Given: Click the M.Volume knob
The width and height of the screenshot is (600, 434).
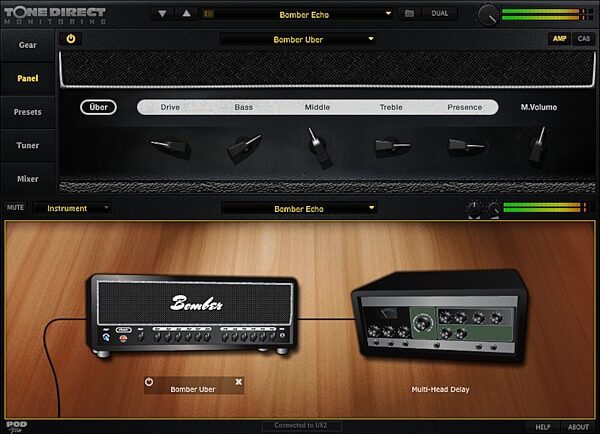Looking at the screenshot, I should pos(538,146).
